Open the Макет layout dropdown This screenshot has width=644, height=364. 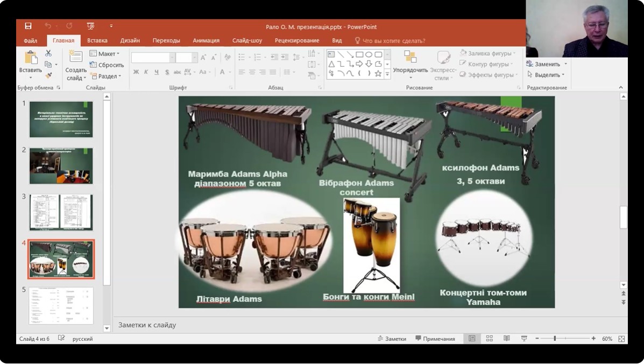pos(104,54)
